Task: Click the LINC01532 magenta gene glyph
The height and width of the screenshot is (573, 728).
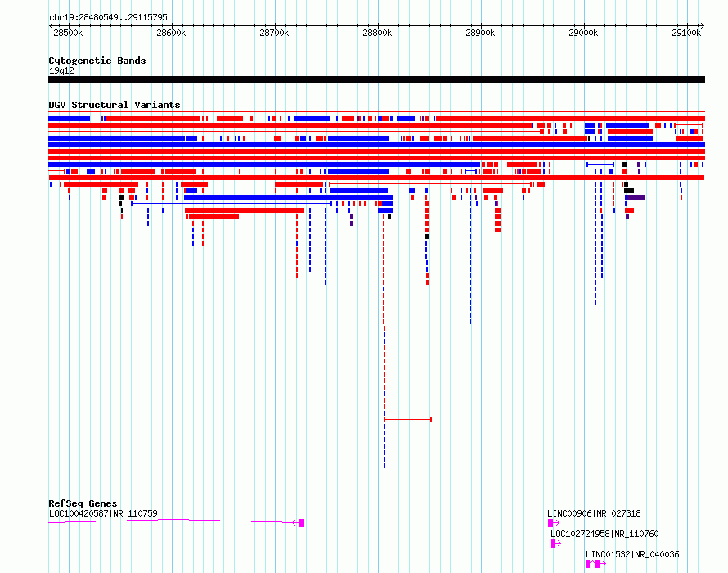Action: [x=596, y=564]
